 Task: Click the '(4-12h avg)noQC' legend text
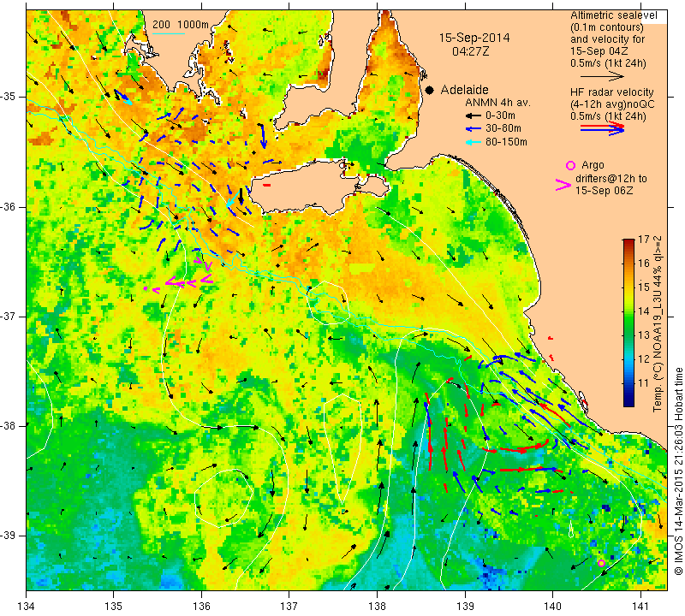(612, 104)
